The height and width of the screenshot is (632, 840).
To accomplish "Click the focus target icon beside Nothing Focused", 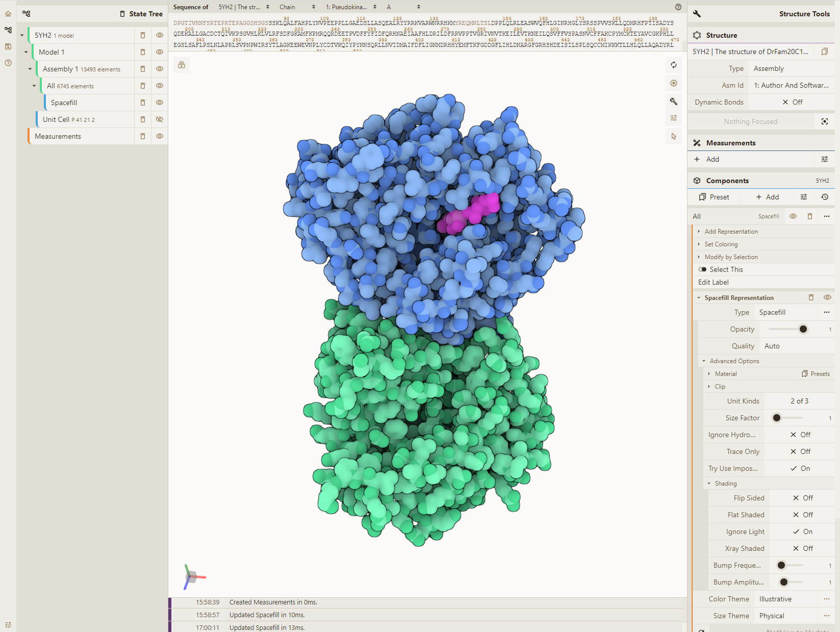I will (825, 121).
